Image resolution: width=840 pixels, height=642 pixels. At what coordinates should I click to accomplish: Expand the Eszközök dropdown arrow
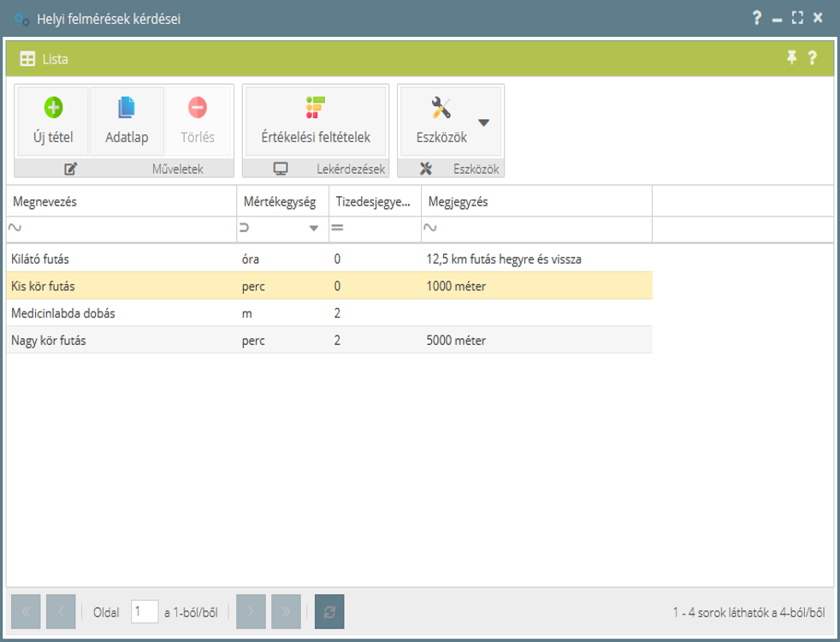tap(484, 122)
